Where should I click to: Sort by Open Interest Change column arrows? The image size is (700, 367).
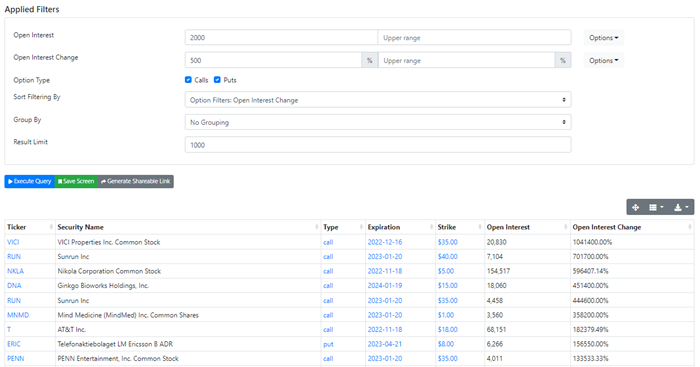tap(690, 227)
